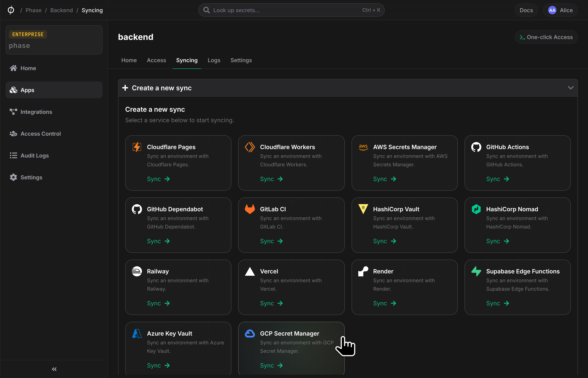This screenshot has height=378, width=588.
Task: Open Apps in the left sidebar
Action: click(54, 90)
